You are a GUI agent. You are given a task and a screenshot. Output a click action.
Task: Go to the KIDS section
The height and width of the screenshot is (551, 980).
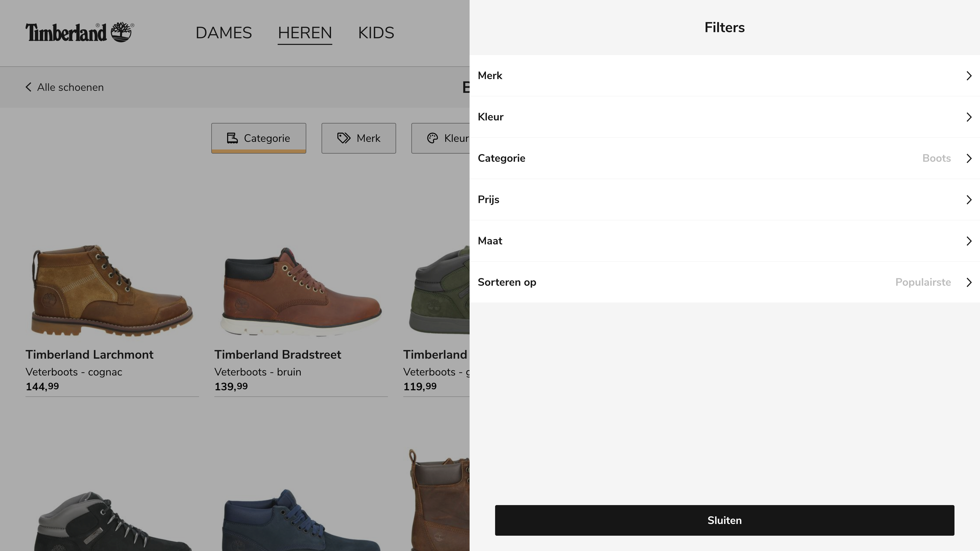(376, 33)
